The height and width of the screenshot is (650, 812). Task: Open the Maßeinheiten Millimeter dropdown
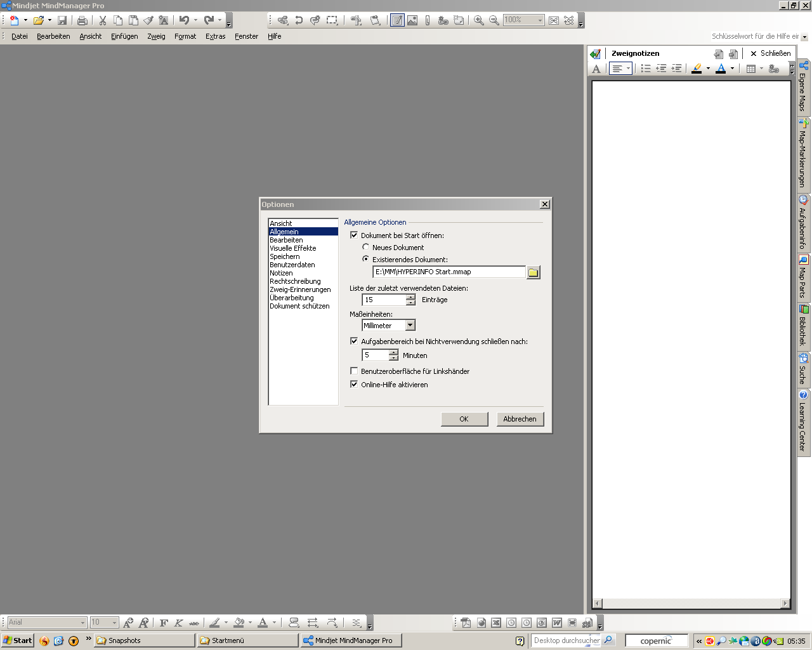(x=410, y=326)
